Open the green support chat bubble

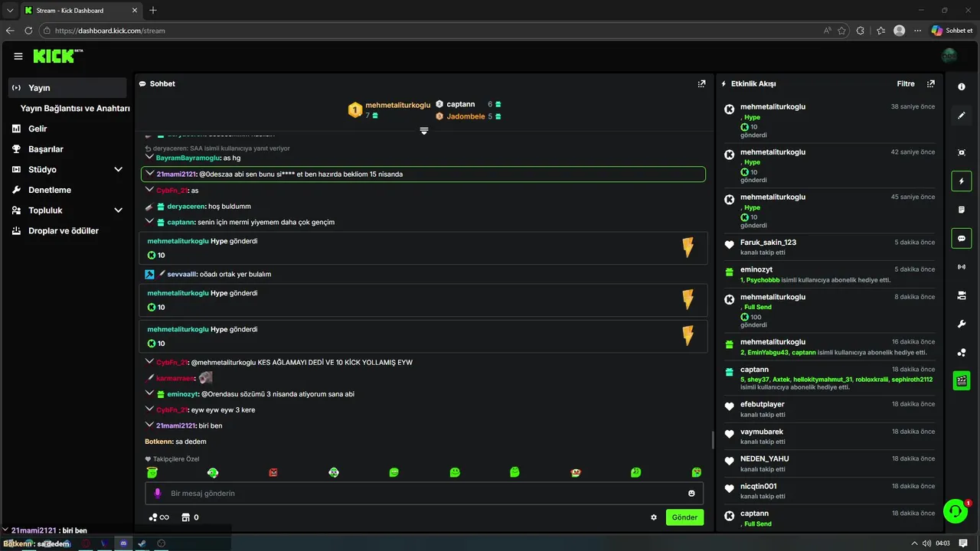pos(955,511)
